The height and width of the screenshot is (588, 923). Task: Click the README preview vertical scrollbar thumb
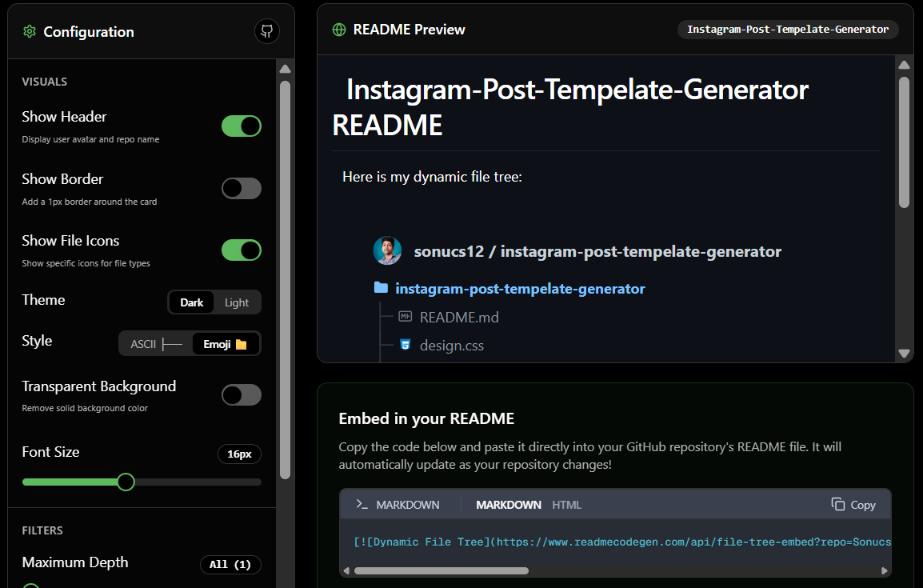point(904,142)
